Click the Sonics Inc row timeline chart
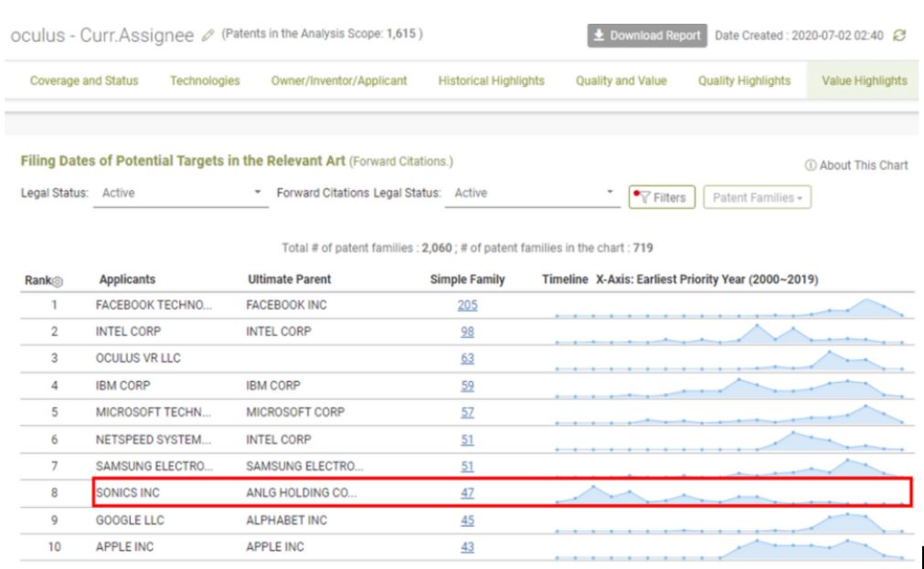This screenshot has height=569, width=924. coord(729,493)
